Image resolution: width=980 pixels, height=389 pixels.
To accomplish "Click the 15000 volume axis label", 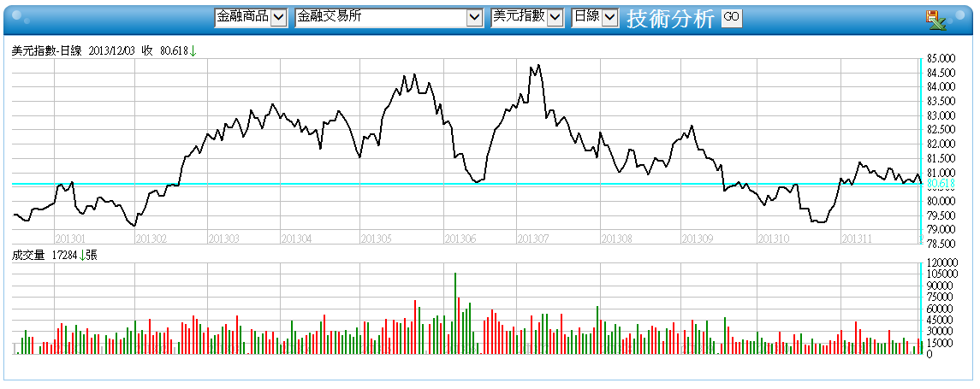I will [941, 343].
